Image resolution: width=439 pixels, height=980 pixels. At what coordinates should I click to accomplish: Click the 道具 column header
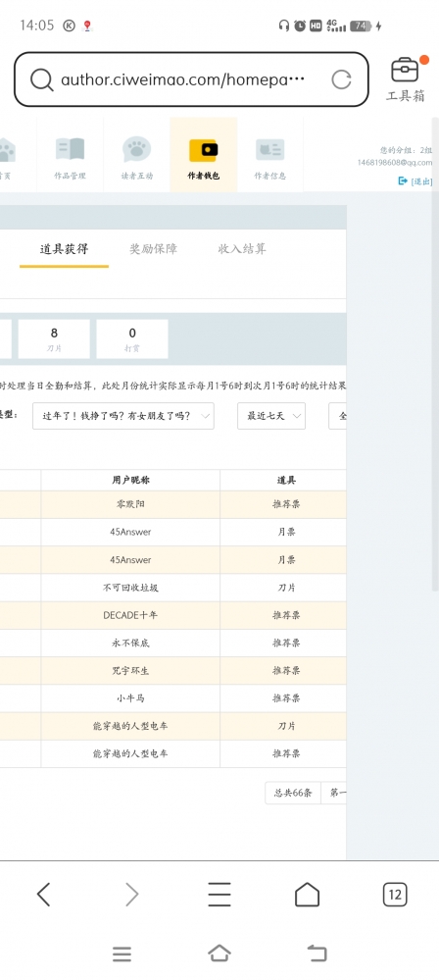286,480
